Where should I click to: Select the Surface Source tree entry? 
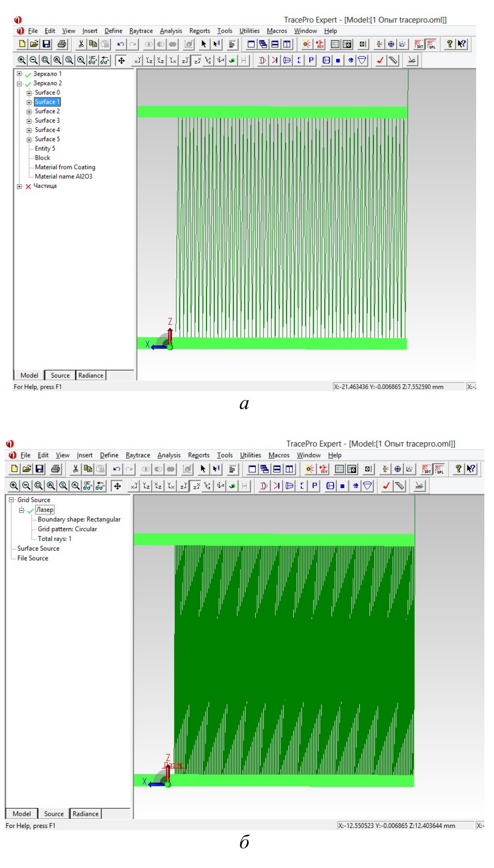(38, 549)
